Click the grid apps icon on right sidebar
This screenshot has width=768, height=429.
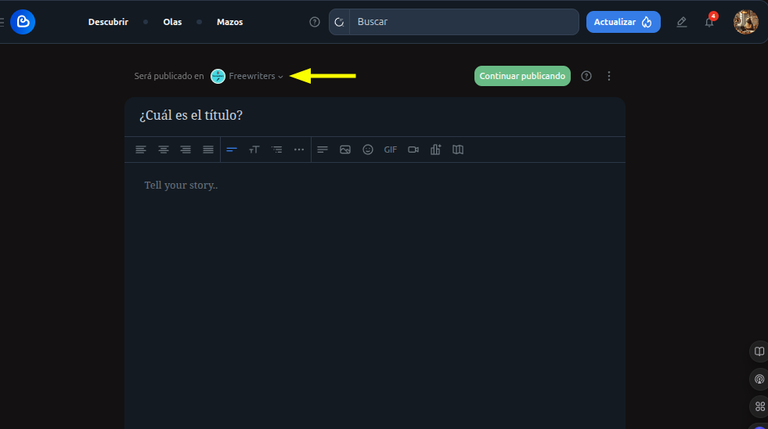[759, 406]
